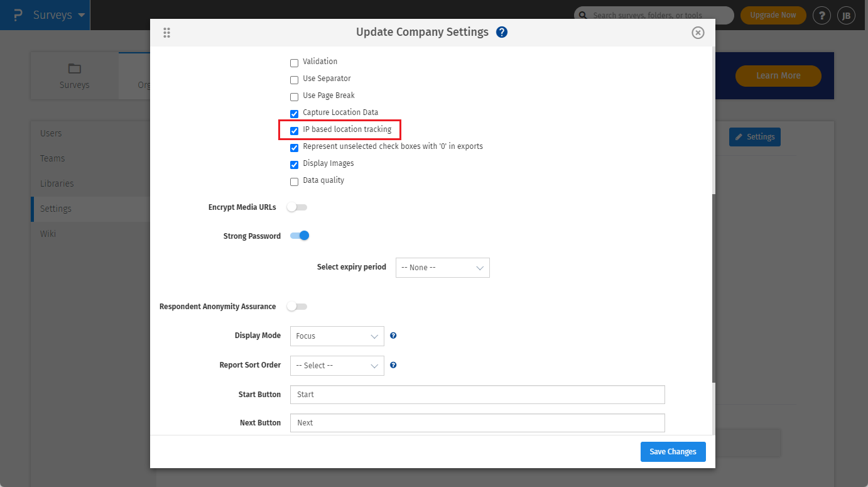Click the Start Button text field
This screenshot has height=487, width=868.
477,395
